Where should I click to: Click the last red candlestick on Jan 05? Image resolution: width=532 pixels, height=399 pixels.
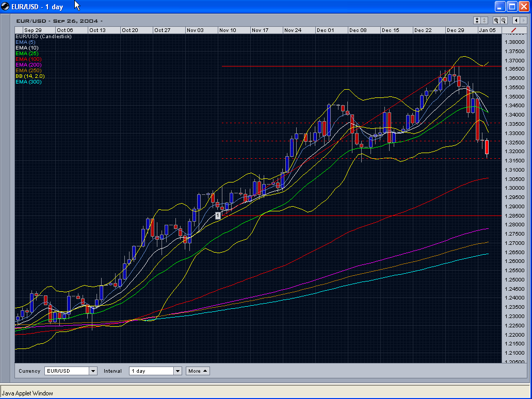pos(487,147)
